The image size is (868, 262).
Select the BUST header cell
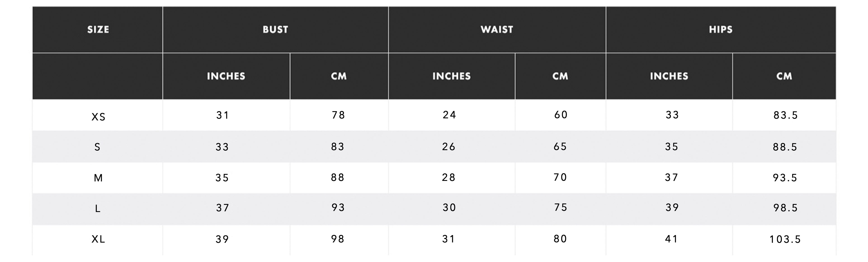point(275,30)
